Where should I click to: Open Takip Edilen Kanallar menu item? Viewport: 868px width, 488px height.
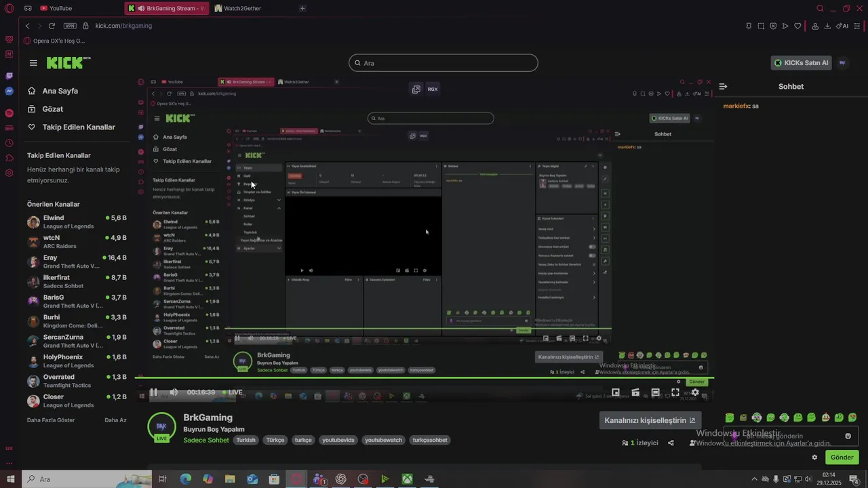(x=71, y=127)
